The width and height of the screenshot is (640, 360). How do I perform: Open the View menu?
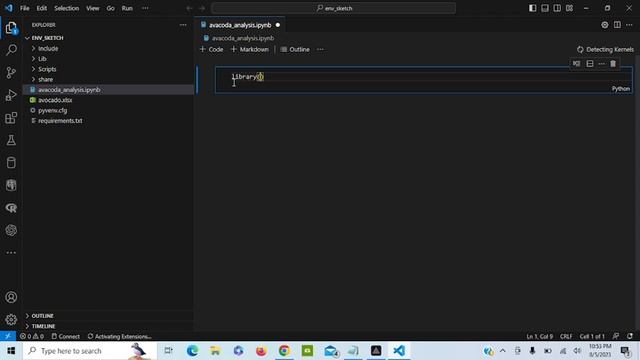click(93, 8)
